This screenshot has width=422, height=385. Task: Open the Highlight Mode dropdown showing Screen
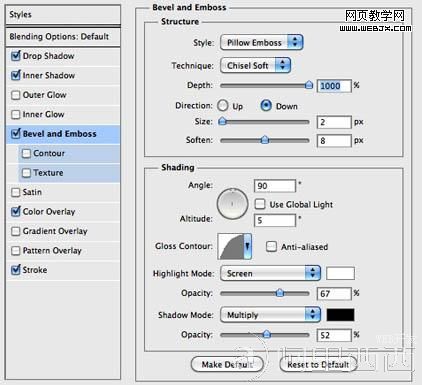[270, 273]
